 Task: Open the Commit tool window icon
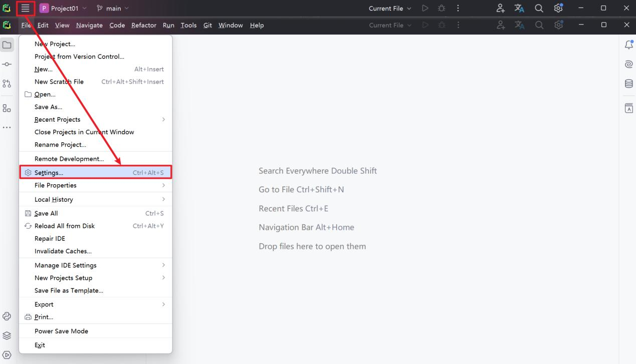coord(7,65)
